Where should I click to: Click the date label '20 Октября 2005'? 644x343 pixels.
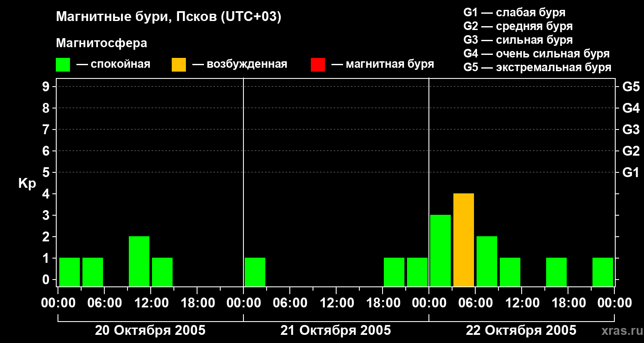click(x=150, y=331)
